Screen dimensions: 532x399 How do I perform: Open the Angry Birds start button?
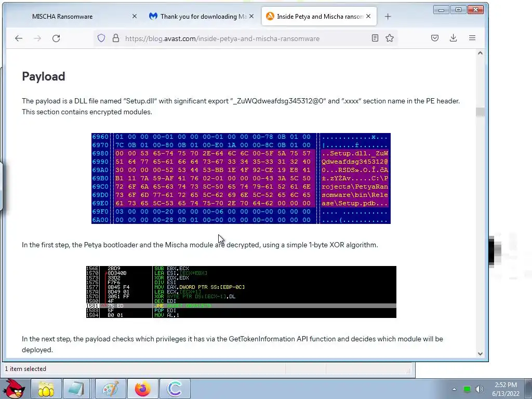click(x=13, y=389)
